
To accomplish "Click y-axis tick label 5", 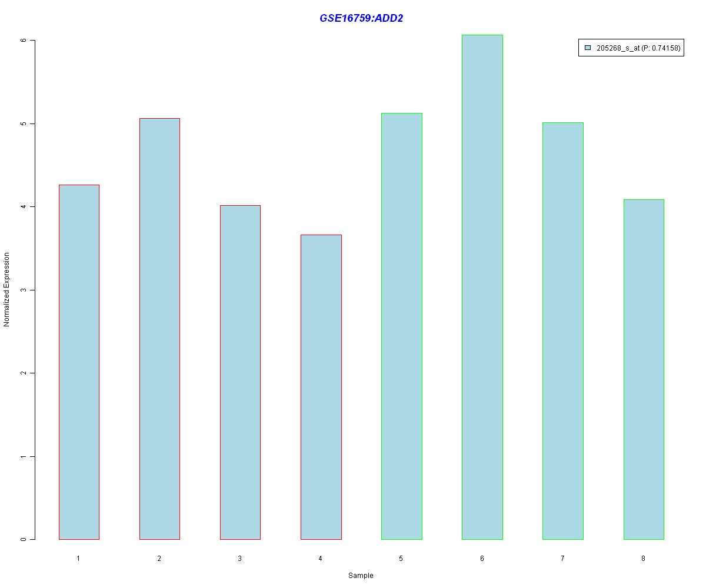I will pos(24,123).
